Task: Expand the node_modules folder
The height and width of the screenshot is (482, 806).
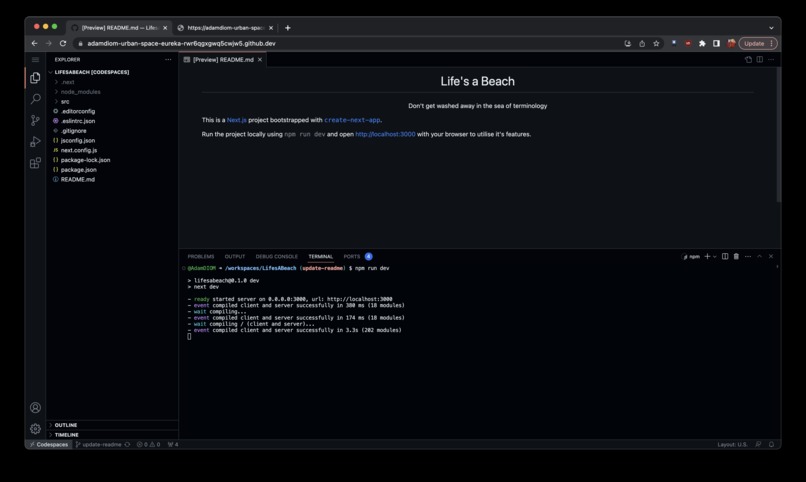Action: [x=80, y=92]
